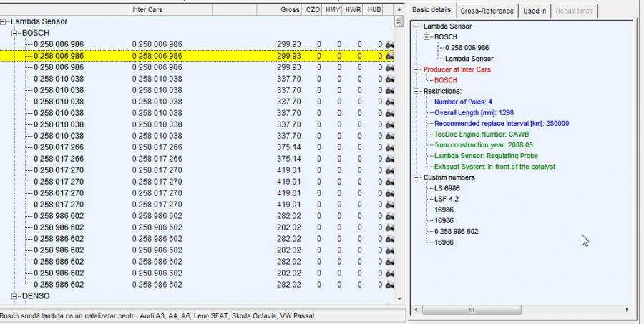Click binoculars icon on the first 375.14 row

389,147
